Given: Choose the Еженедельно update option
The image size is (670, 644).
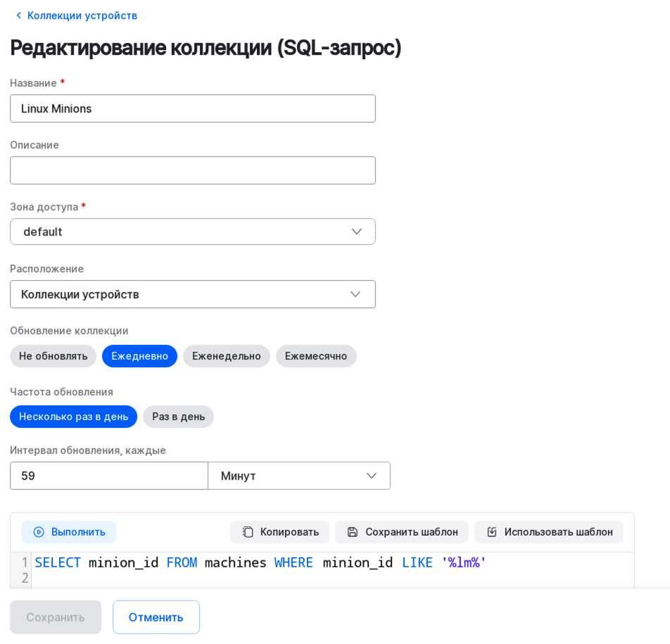Looking at the screenshot, I should [x=226, y=356].
